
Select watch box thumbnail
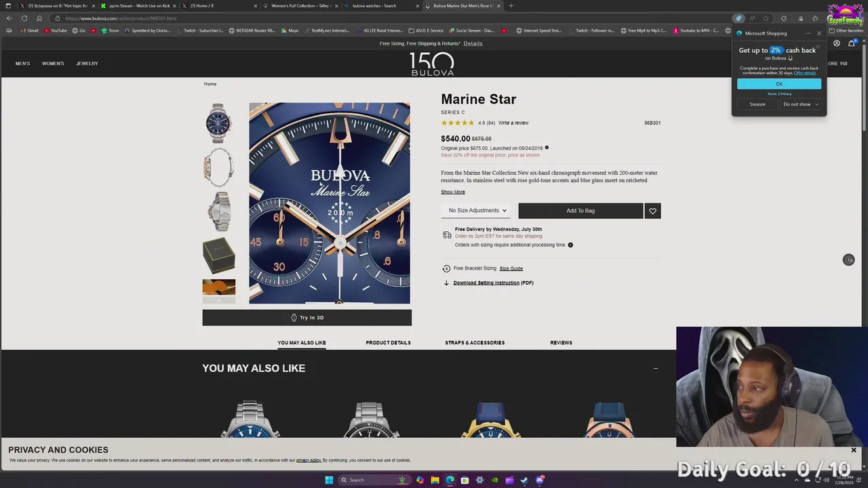pos(218,255)
